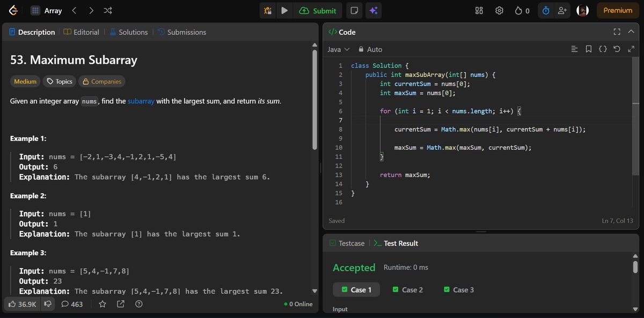
Task: Open the panel layout switcher grid icon
Action: tap(479, 10)
